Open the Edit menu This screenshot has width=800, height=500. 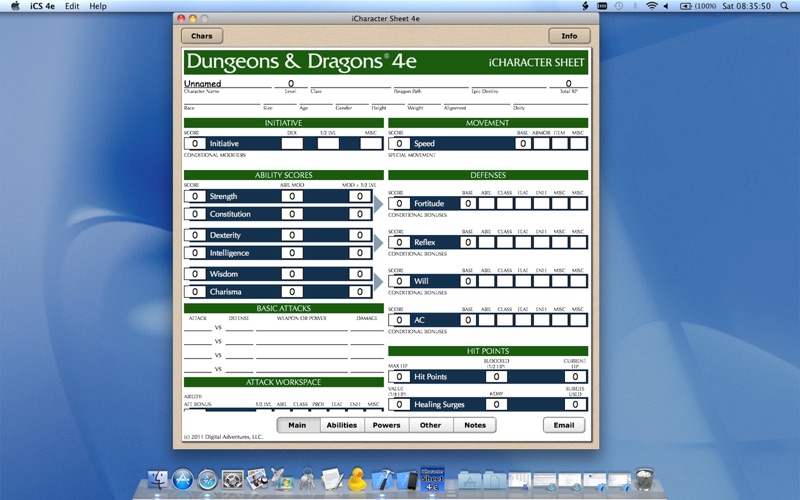pyautogui.click(x=72, y=6)
